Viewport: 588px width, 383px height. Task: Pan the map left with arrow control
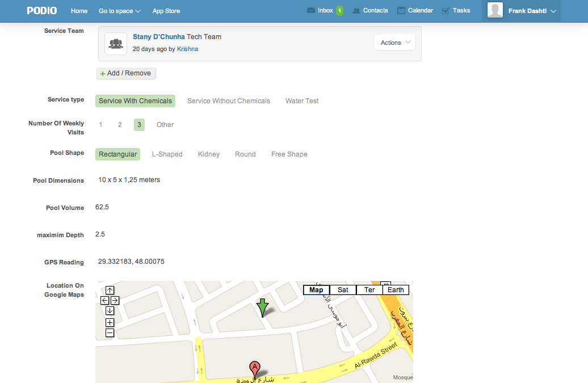click(105, 300)
